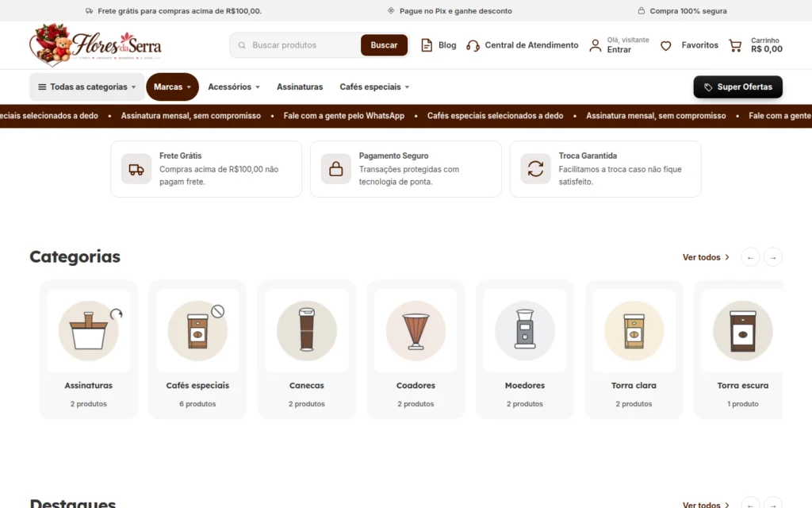
Task: Click '6 produtos' under Cafés especiais
Action: click(197, 404)
